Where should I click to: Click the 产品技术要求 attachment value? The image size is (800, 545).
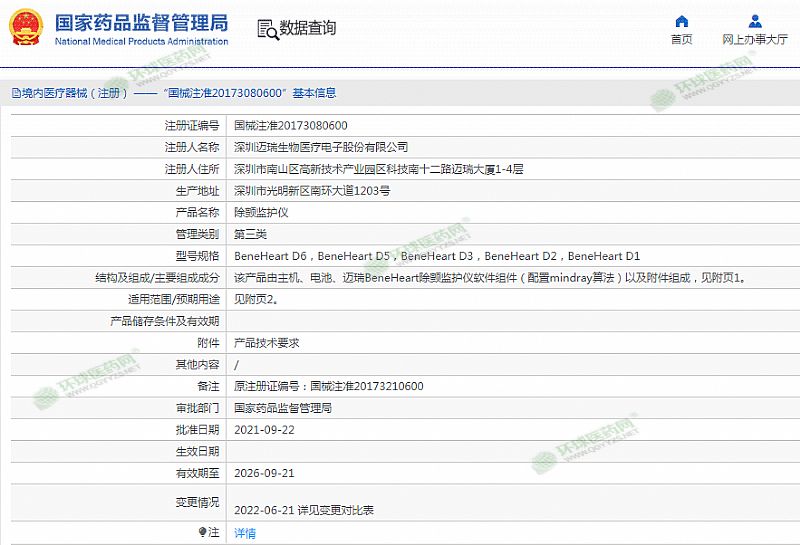coord(267,342)
